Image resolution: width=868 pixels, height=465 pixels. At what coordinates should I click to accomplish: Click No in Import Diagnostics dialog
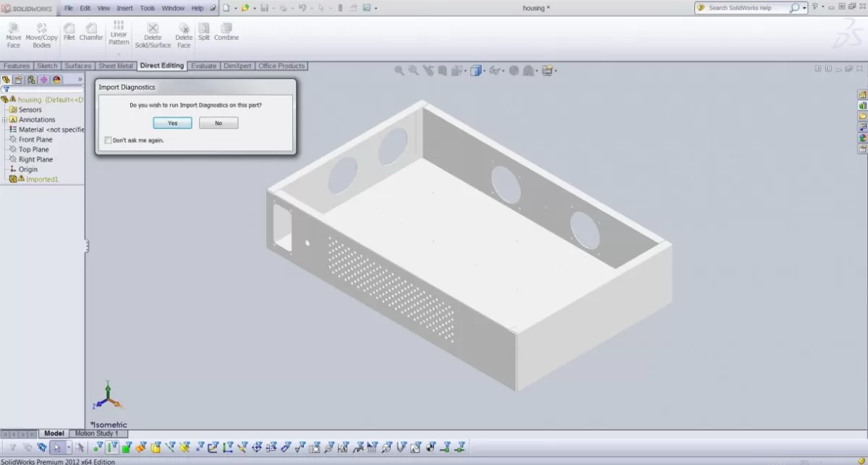218,123
